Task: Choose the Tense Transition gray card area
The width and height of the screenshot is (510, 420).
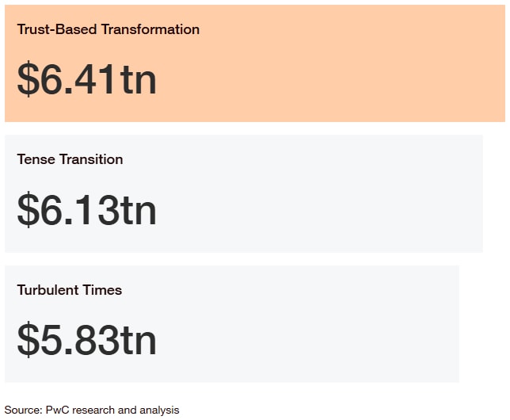Action: [x=244, y=193]
